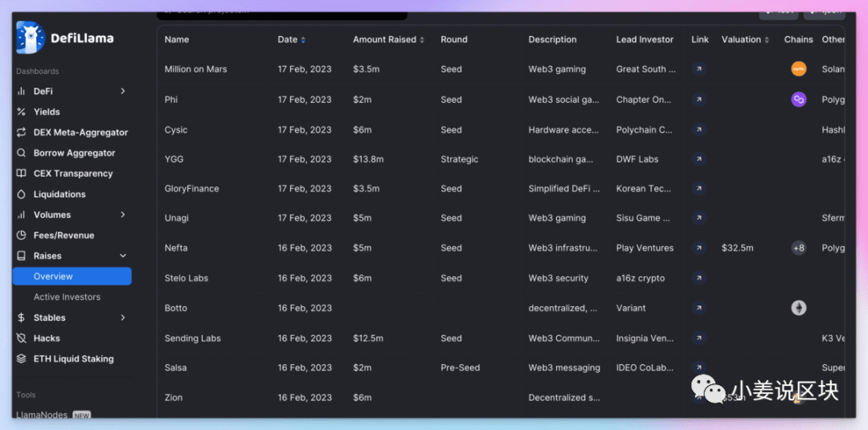The width and height of the screenshot is (868, 430).
Task: Expand the Stables menu chevron
Action: click(x=123, y=317)
